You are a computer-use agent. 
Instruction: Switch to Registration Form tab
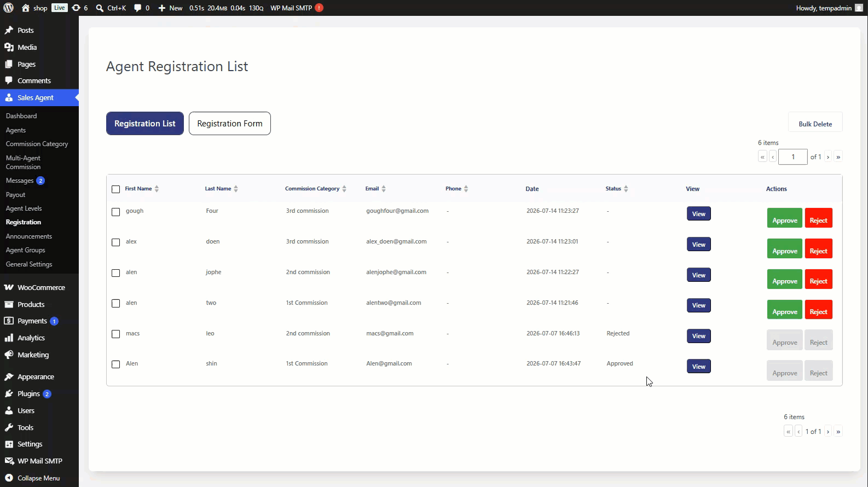(x=230, y=124)
